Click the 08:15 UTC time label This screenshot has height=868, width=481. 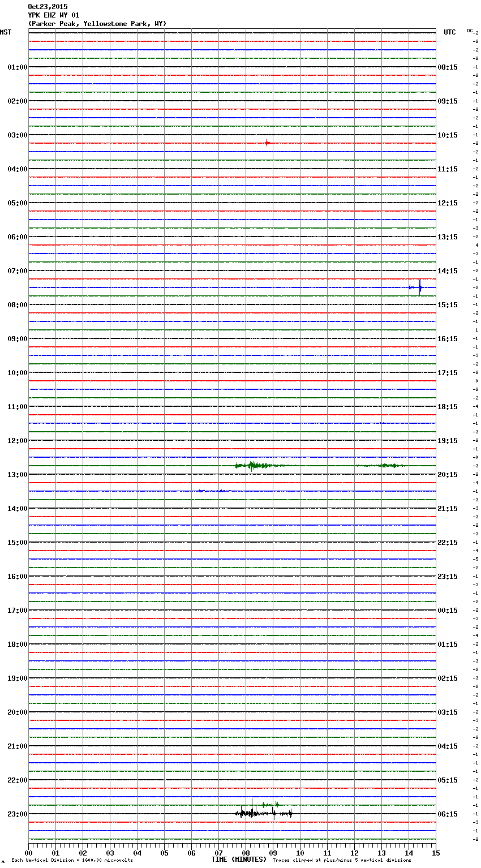pyautogui.click(x=448, y=67)
